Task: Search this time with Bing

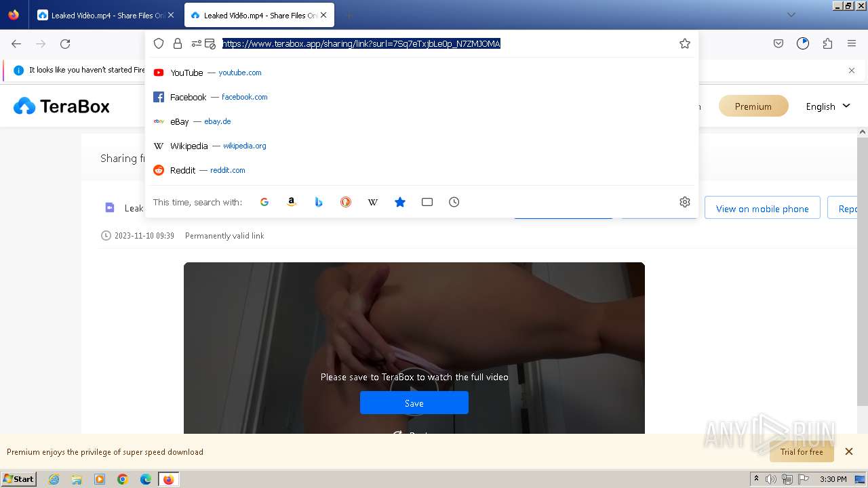Action: point(319,202)
